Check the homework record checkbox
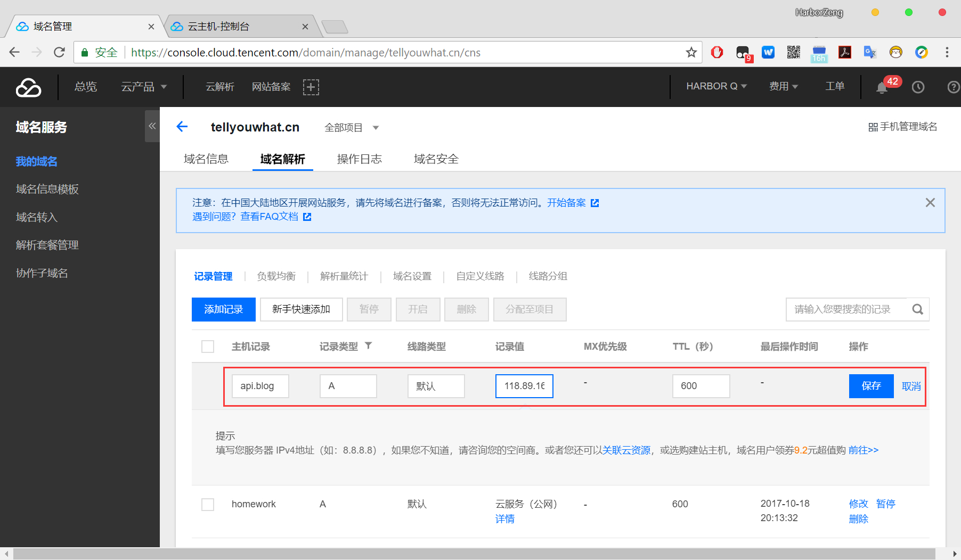The image size is (961, 560). click(x=208, y=504)
